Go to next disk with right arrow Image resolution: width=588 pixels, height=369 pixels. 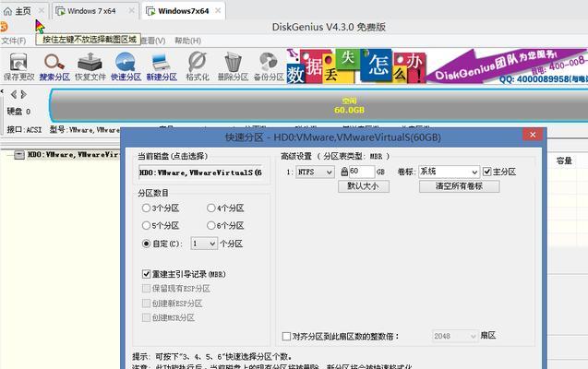pos(23,94)
